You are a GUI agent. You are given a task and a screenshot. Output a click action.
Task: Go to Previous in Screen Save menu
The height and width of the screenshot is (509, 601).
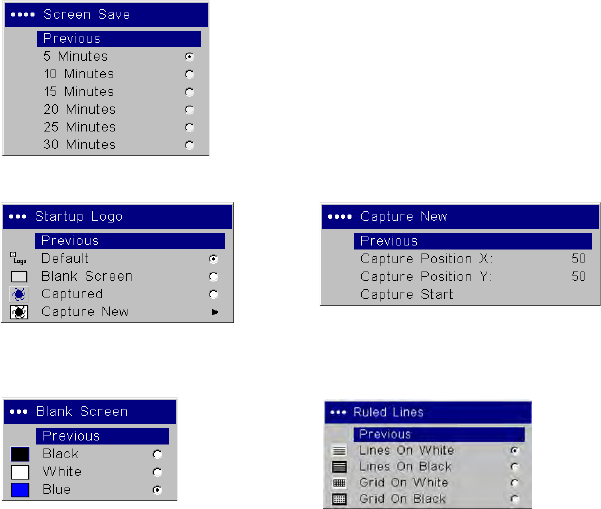point(119,39)
